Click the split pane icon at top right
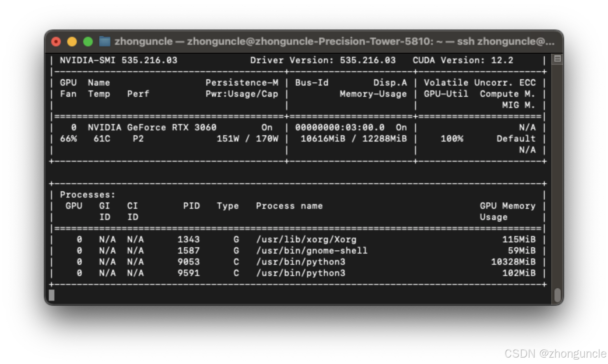This screenshot has height=364, width=608. [557, 59]
